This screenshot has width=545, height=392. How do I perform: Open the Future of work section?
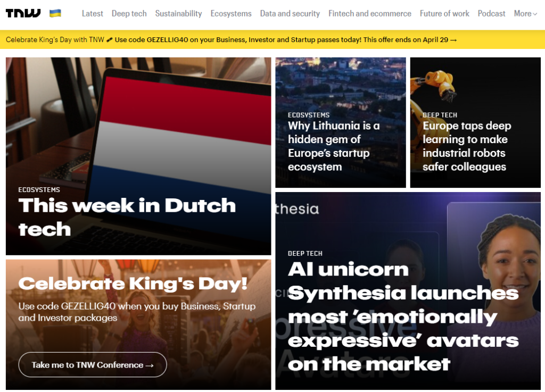444,13
